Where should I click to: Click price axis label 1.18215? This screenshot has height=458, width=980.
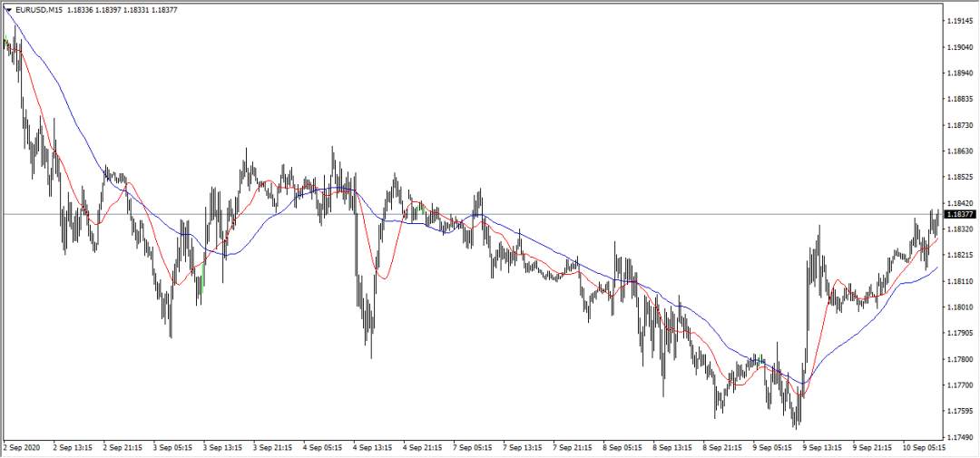coord(959,256)
